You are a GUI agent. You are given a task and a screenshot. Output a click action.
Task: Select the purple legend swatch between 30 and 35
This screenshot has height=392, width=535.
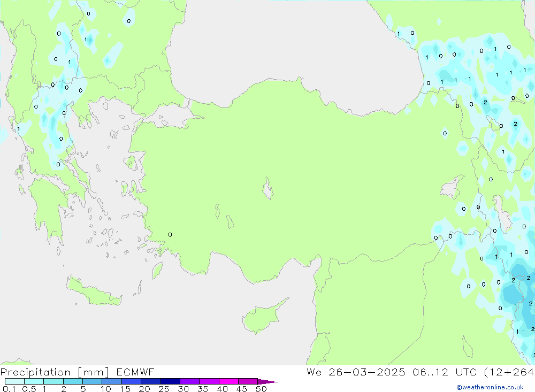pos(189,381)
